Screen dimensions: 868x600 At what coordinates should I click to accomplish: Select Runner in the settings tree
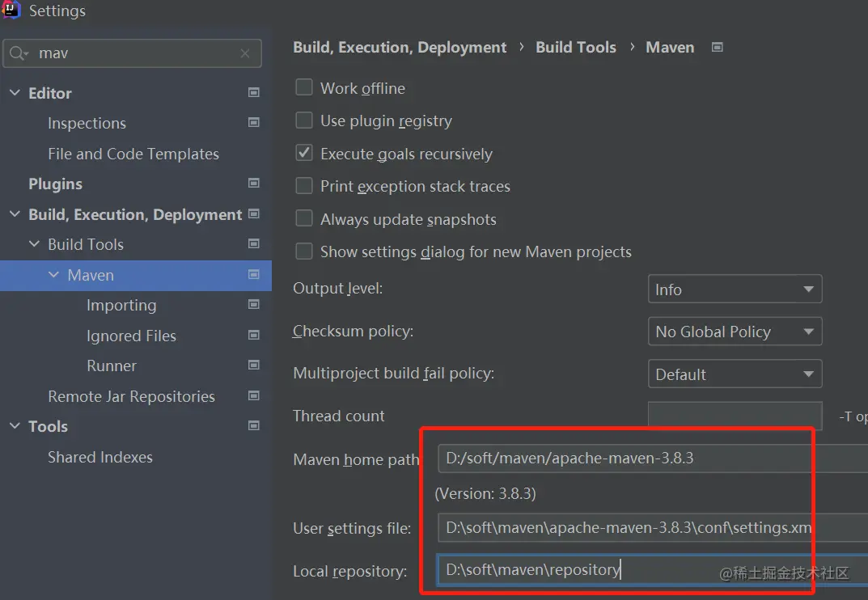coord(112,365)
